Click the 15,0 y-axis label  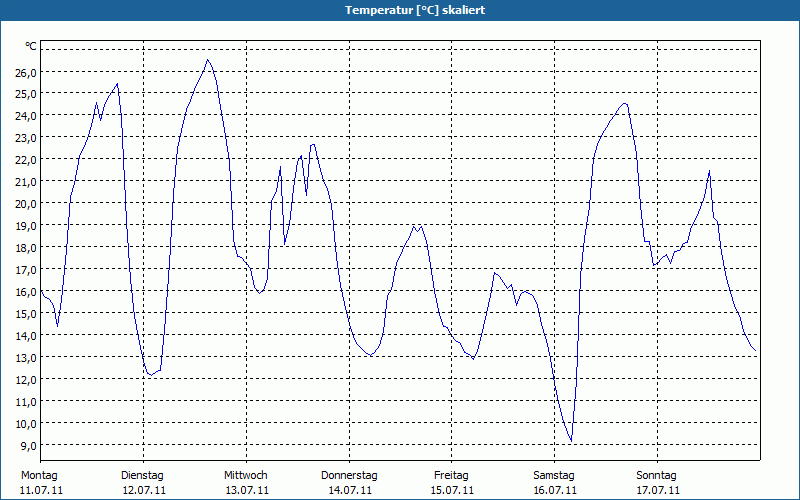point(26,314)
